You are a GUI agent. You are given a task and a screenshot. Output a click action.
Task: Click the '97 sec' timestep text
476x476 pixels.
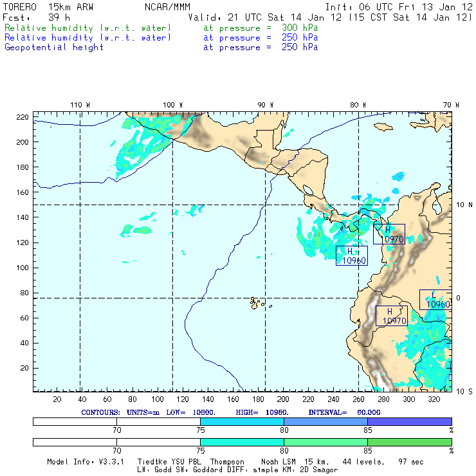[411, 462]
